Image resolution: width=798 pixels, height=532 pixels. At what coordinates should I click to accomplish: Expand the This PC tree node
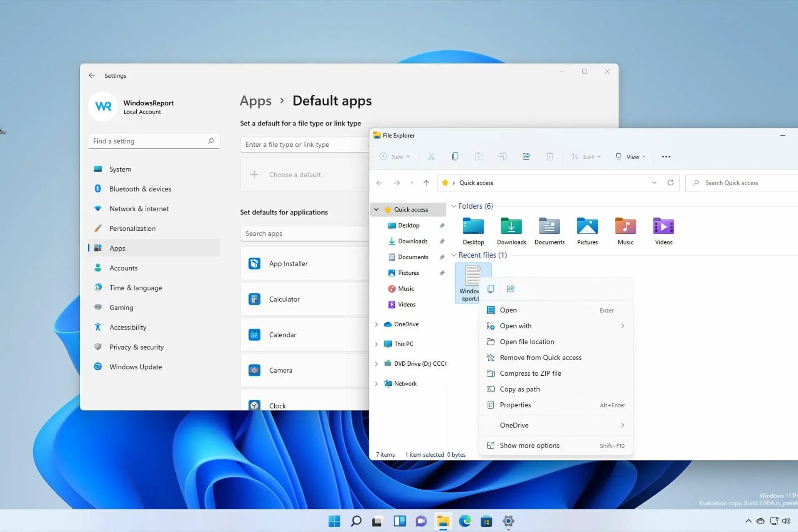[x=376, y=344]
